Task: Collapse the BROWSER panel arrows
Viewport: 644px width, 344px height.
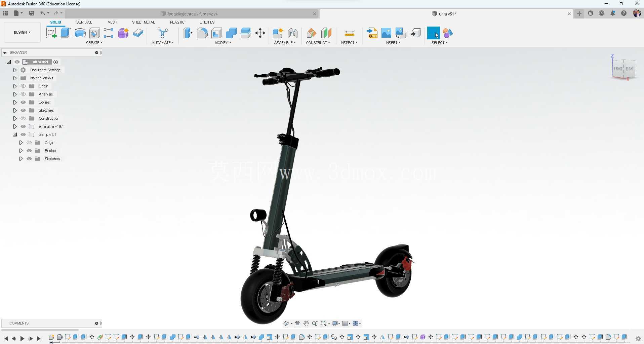Action: [5, 52]
